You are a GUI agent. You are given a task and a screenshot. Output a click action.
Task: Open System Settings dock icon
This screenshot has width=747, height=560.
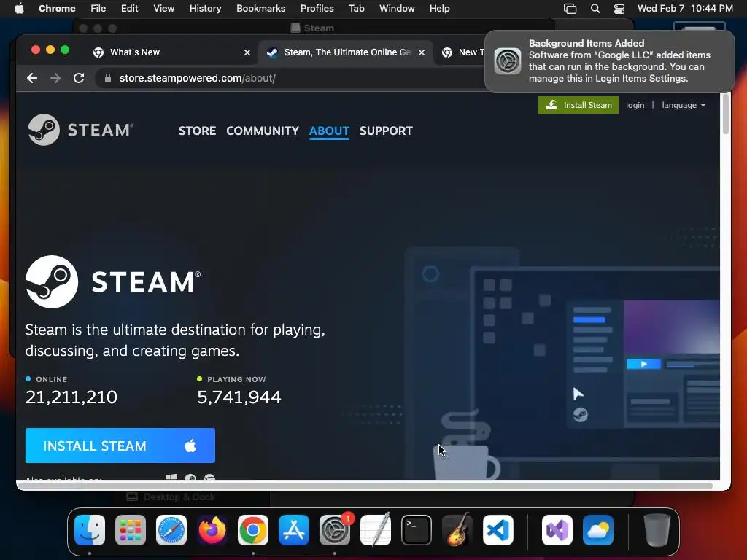pyautogui.click(x=335, y=530)
